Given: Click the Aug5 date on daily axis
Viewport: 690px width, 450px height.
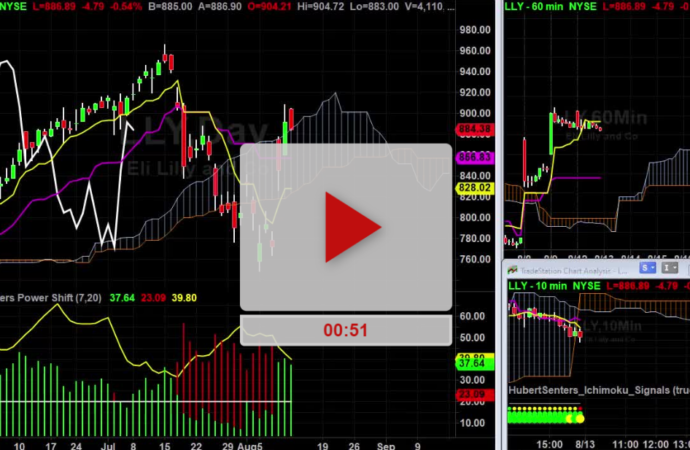Looking at the screenshot, I should [250, 446].
